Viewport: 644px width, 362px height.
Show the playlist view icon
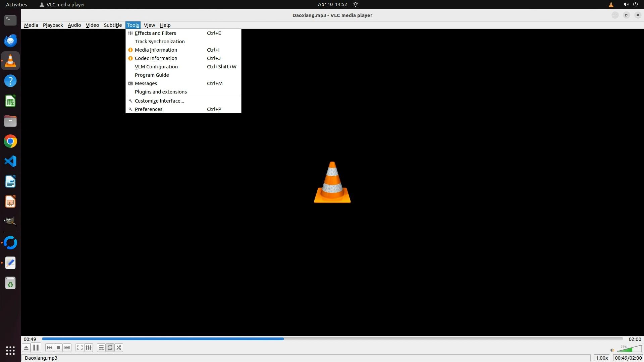pos(101,348)
